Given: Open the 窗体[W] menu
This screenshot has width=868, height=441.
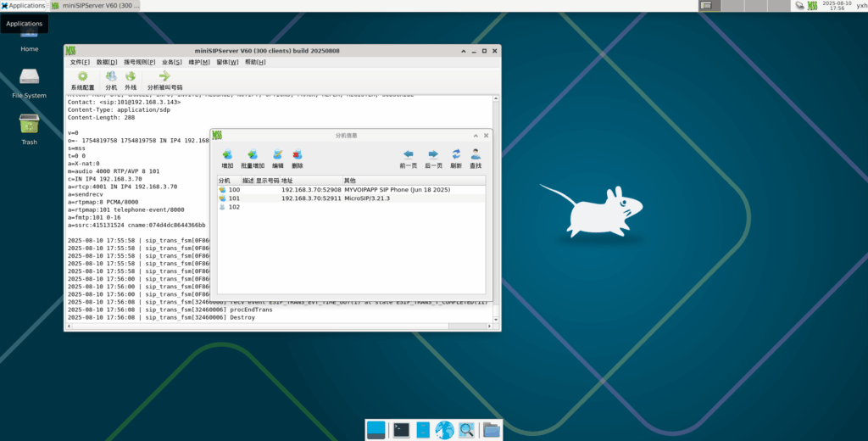Looking at the screenshot, I should 227,62.
